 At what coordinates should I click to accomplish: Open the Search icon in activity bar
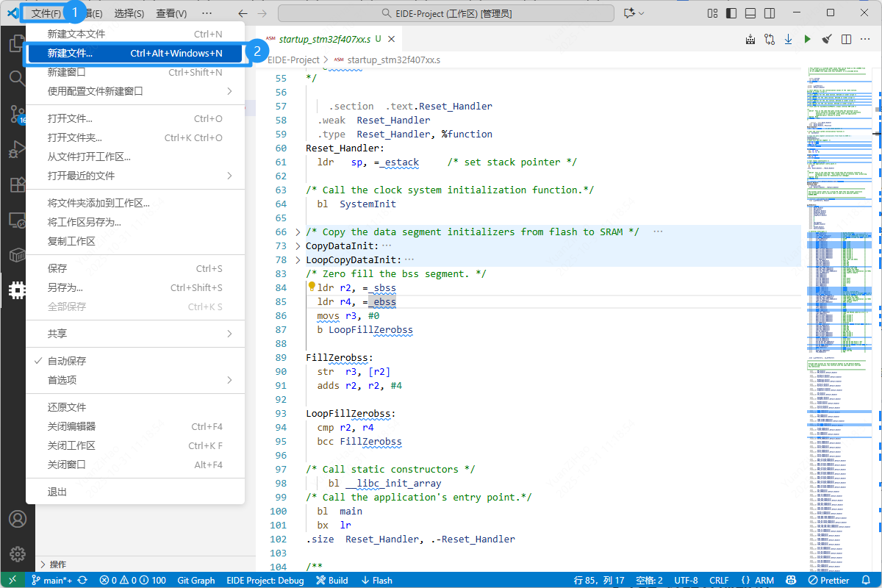(x=17, y=78)
